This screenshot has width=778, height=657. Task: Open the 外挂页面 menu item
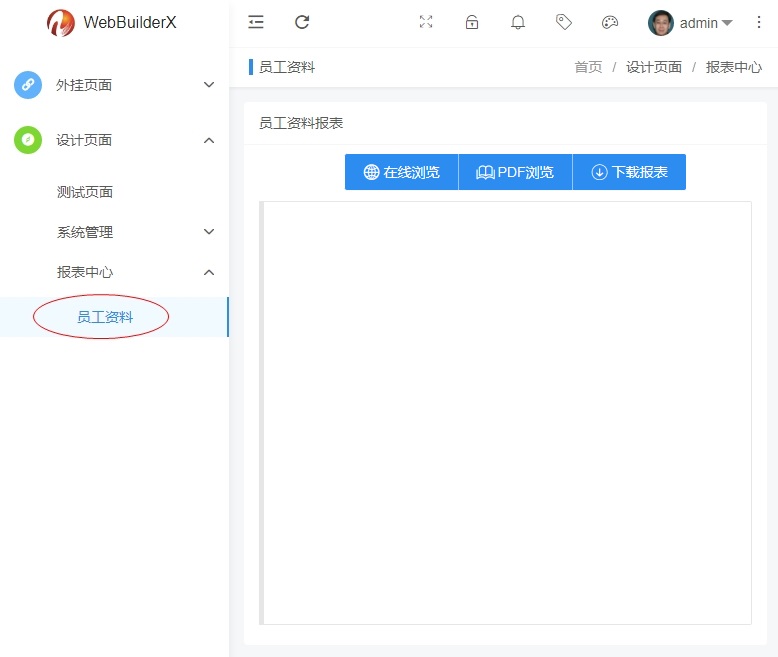pyautogui.click(x=114, y=85)
